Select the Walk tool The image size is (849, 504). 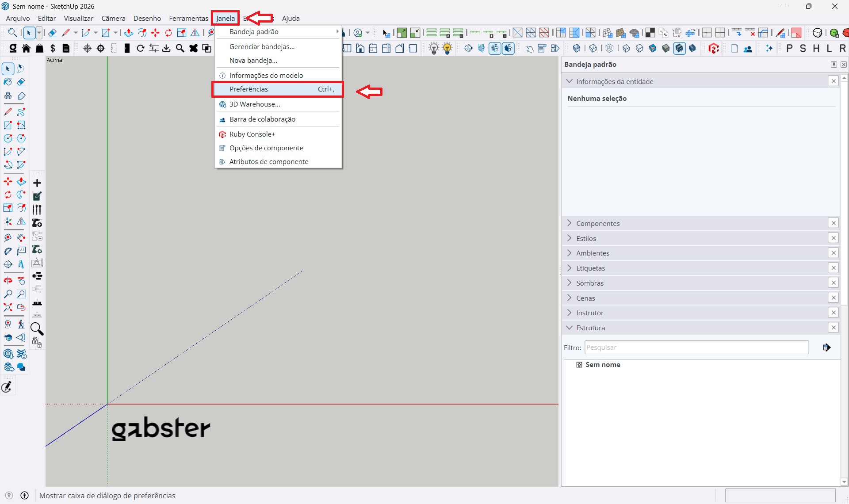(21, 325)
